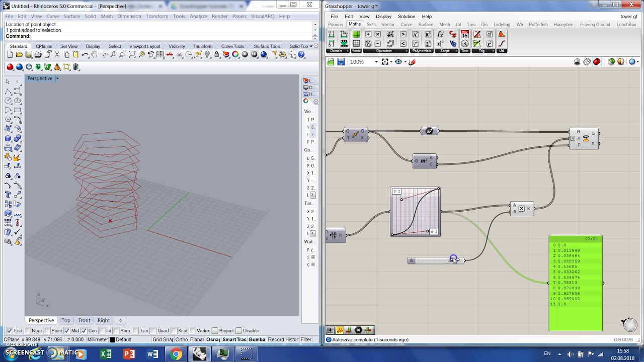This screenshot has height=362, width=644.
Task: Toggle the Disable osnap checkbox
Action: (x=238, y=331)
